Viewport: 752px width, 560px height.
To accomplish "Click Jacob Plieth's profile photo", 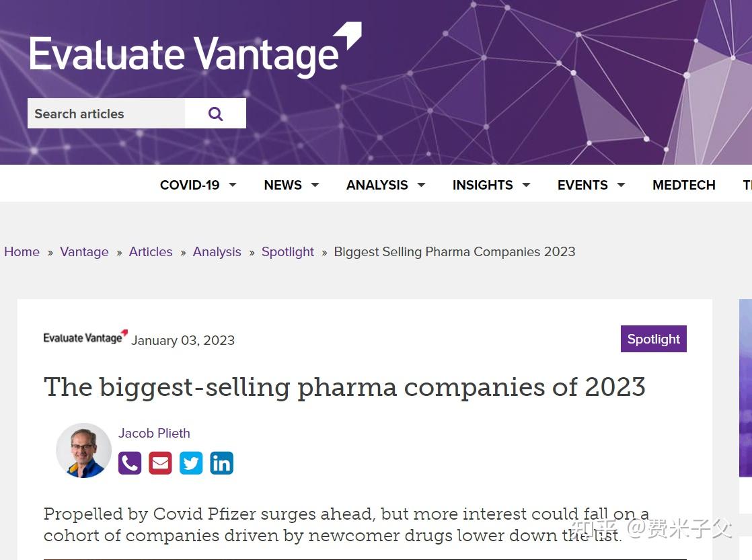I will tap(83, 450).
